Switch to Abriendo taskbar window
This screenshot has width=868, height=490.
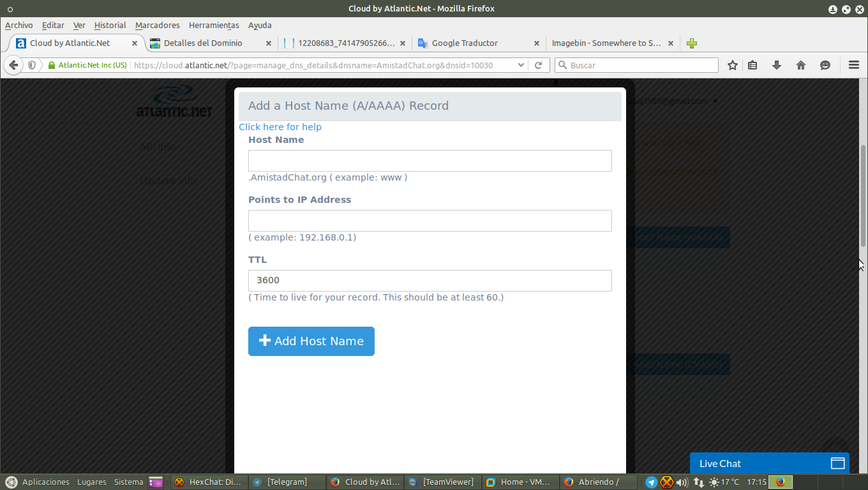coord(597,482)
